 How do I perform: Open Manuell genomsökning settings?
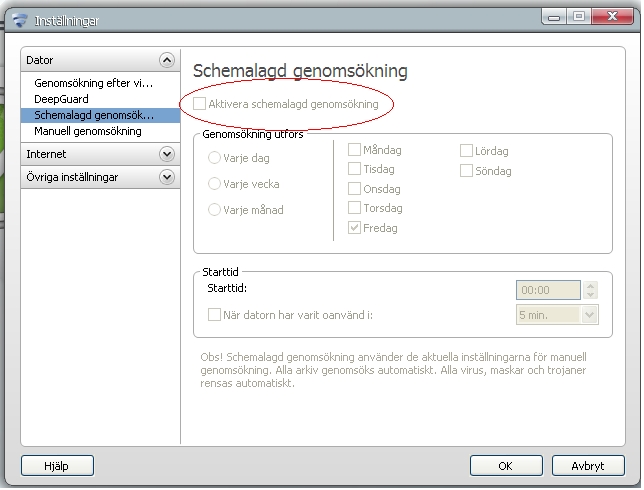pyautogui.click(x=88, y=131)
